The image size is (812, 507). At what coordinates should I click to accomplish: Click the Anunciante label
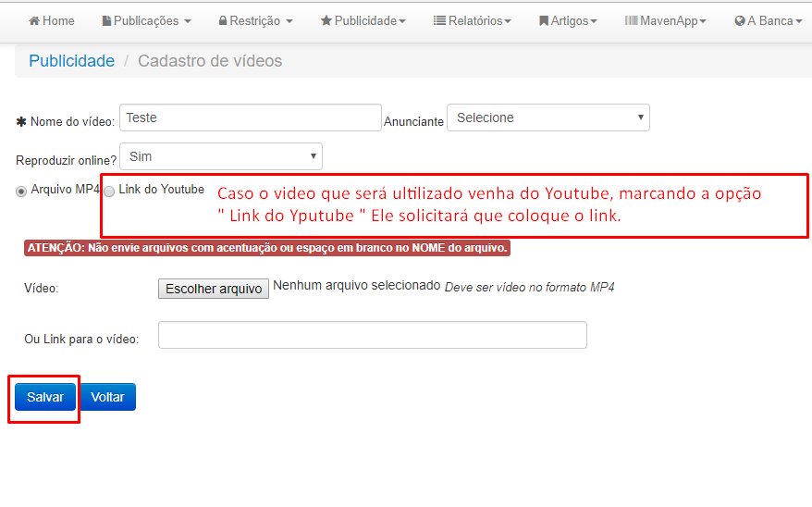point(413,122)
